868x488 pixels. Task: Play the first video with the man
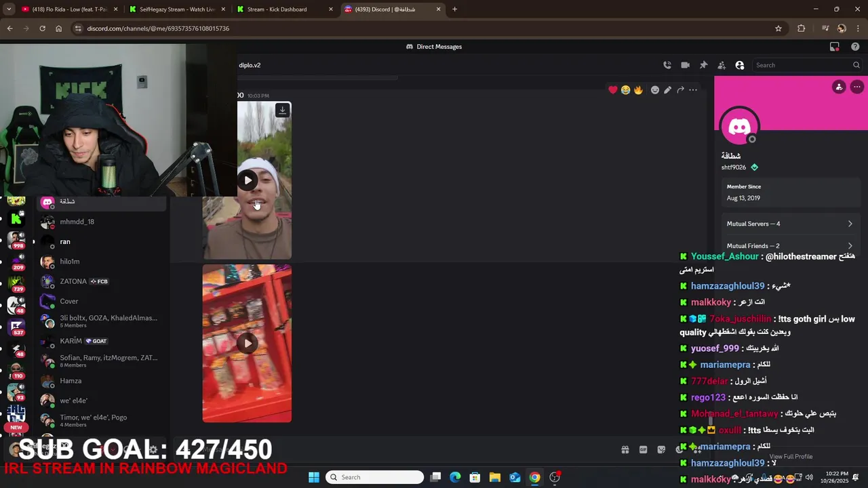pos(248,180)
